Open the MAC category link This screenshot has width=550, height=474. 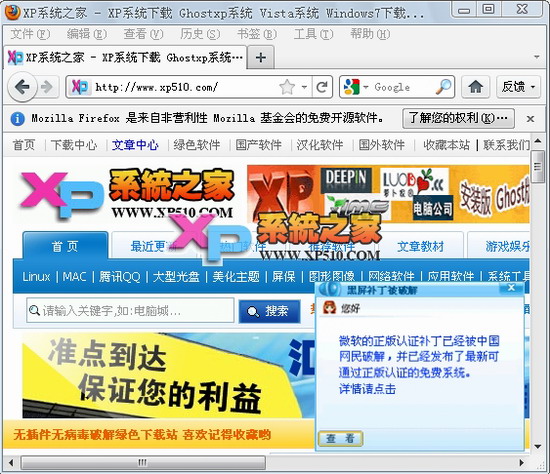(75, 276)
